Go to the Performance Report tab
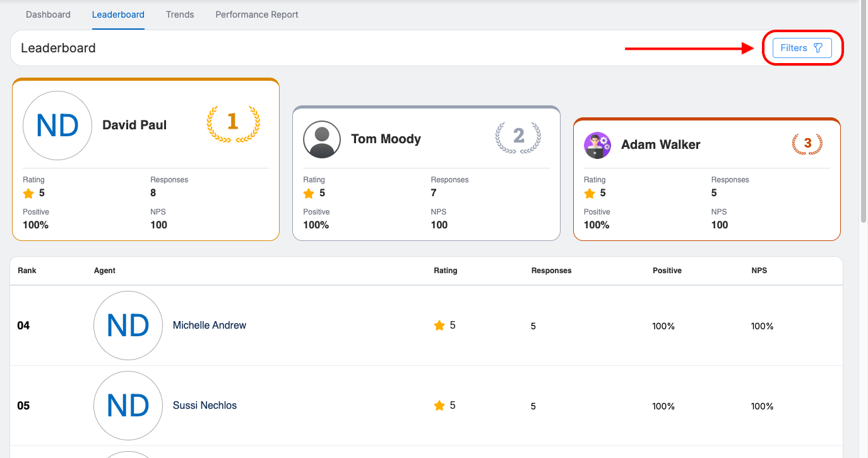This screenshot has height=458, width=868. [x=257, y=15]
